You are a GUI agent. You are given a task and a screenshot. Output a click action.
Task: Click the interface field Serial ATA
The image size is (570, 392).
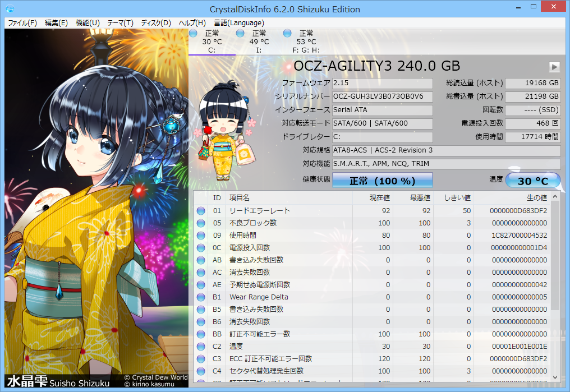pyautogui.click(x=383, y=110)
